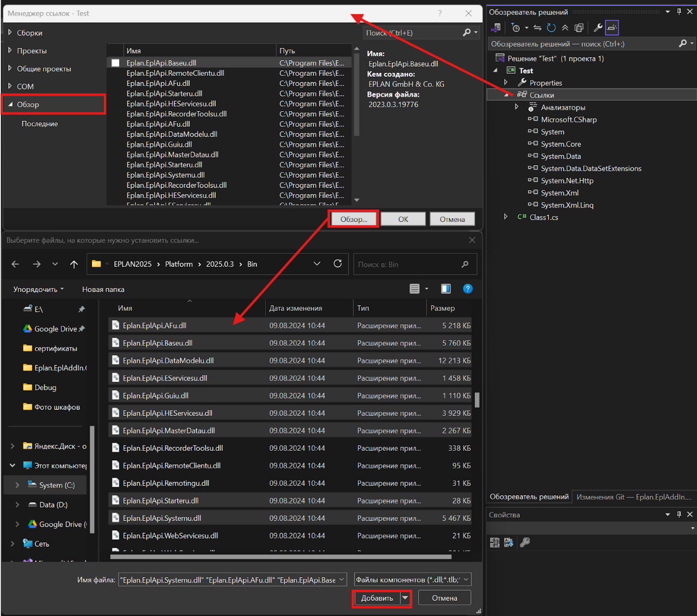
Task: Click the search magnifier in Reference Manager
Action: tap(466, 32)
